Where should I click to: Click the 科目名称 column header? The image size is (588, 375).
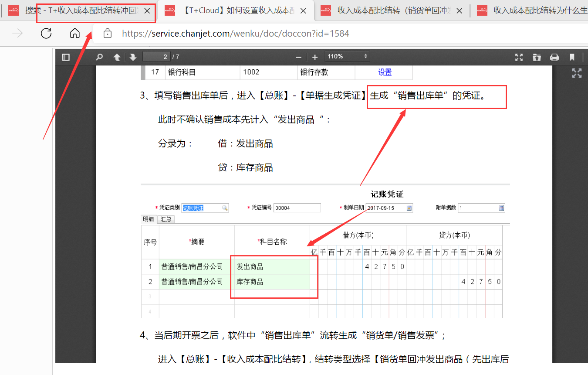pos(272,242)
